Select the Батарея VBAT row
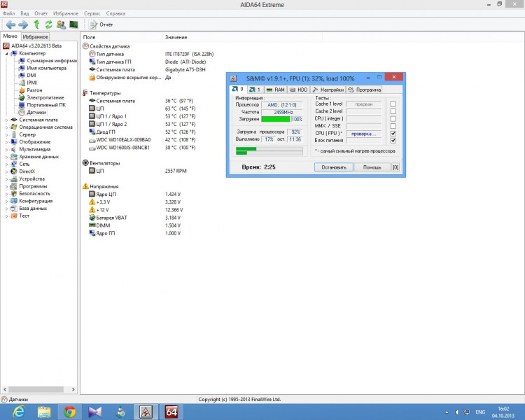The height and width of the screenshot is (420, 525). click(134, 218)
